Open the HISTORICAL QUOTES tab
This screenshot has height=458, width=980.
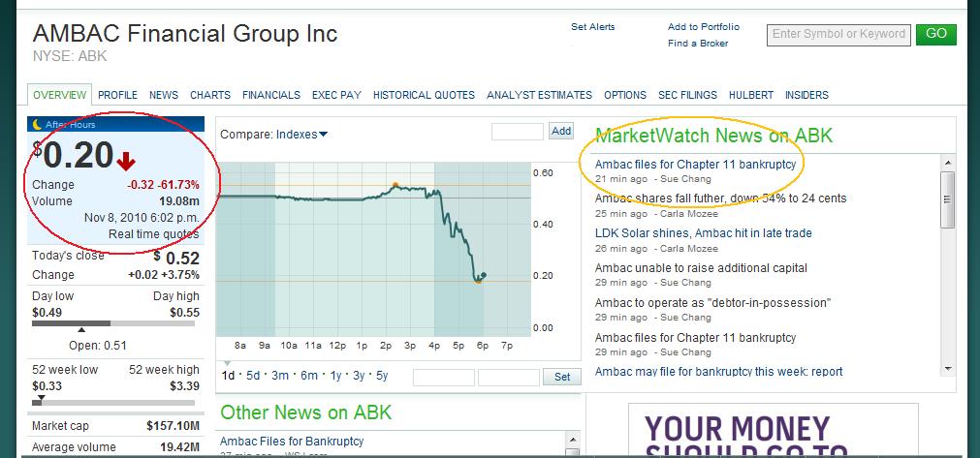[x=424, y=95]
